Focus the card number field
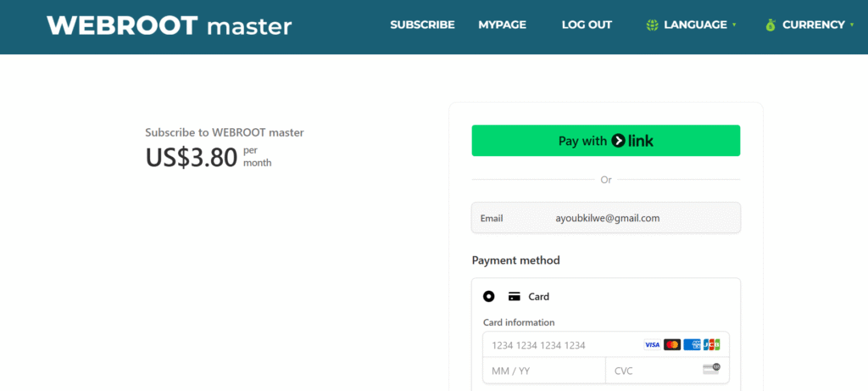The width and height of the screenshot is (868, 391). click(605, 344)
